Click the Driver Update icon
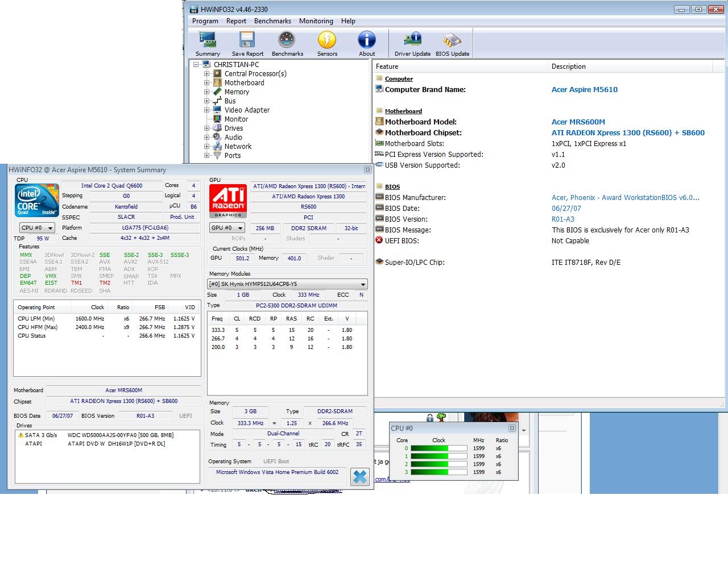Screen dimensions: 728x582 [x=412, y=44]
